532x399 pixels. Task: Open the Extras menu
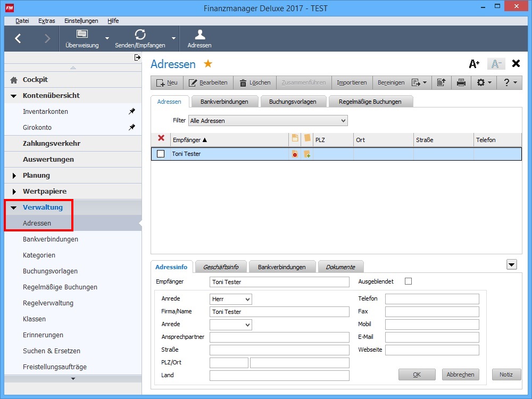click(x=46, y=21)
